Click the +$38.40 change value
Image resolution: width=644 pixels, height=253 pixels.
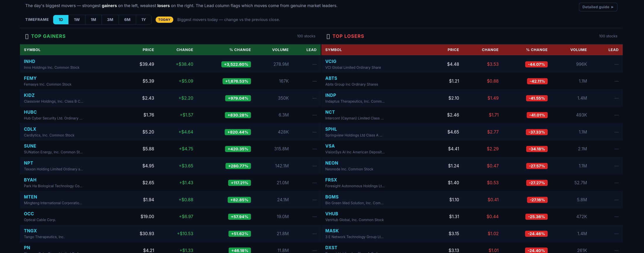pyautogui.click(x=184, y=64)
